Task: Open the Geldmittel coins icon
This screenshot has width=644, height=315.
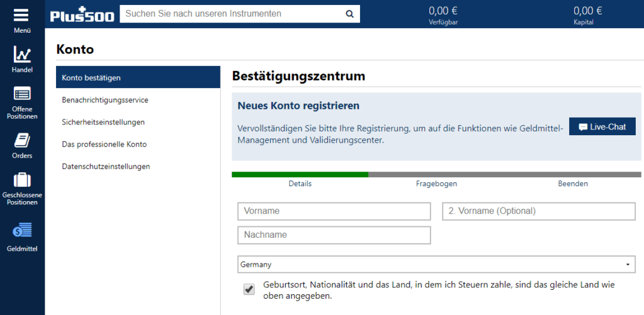Action: (x=22, y=232)
